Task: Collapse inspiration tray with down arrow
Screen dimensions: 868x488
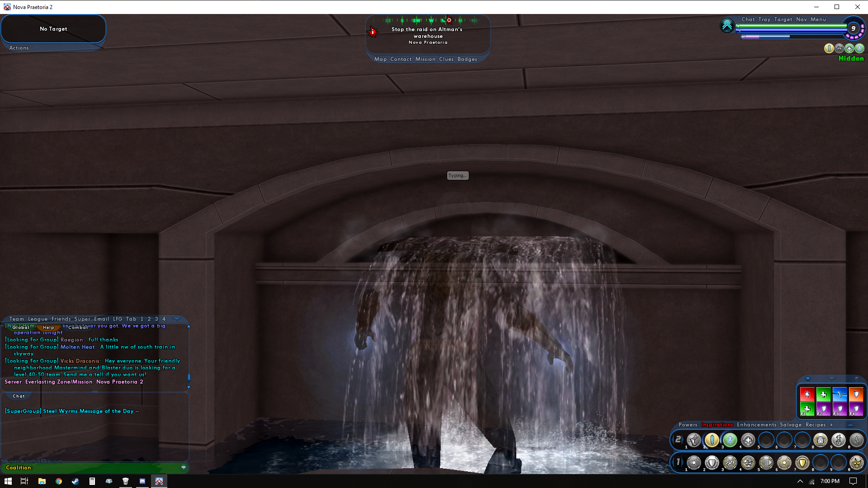Action: point(832,378)
